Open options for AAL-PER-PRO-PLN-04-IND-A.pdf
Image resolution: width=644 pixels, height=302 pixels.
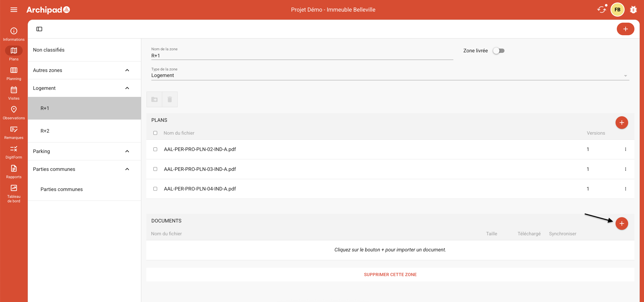point(625,189)
